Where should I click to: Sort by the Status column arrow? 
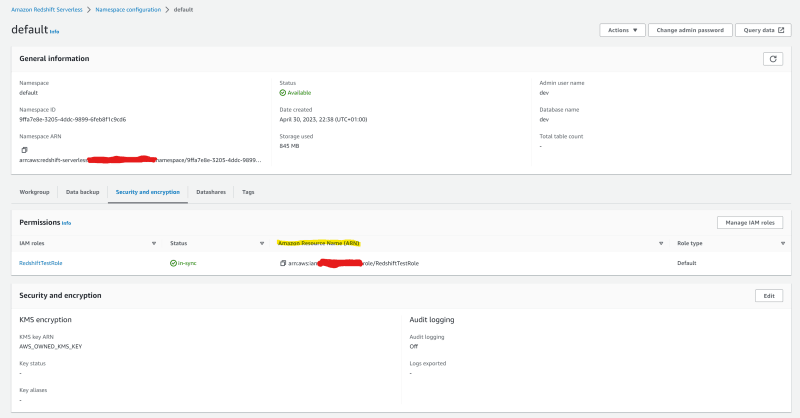[262, 243]
